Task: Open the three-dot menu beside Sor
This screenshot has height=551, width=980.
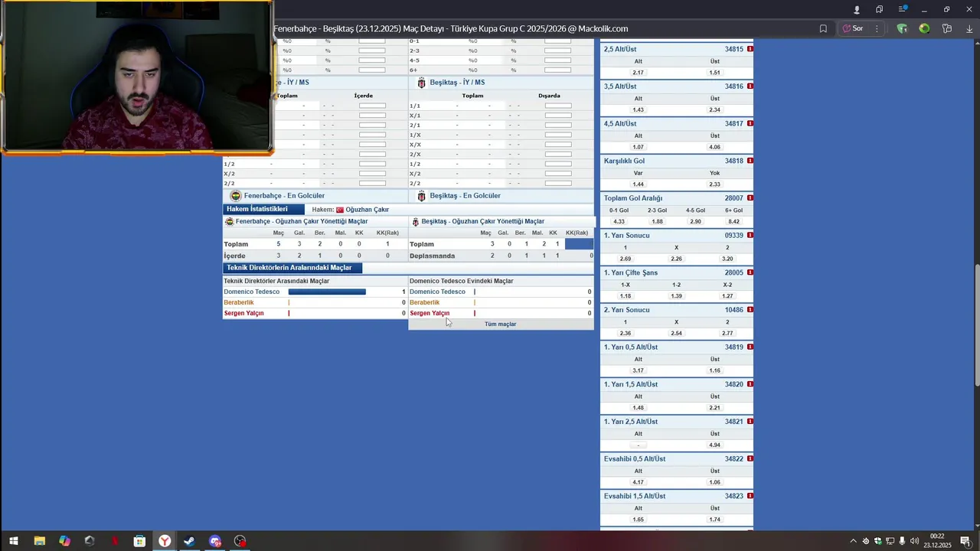Action: pyautogui.click(x=877, y=28)
